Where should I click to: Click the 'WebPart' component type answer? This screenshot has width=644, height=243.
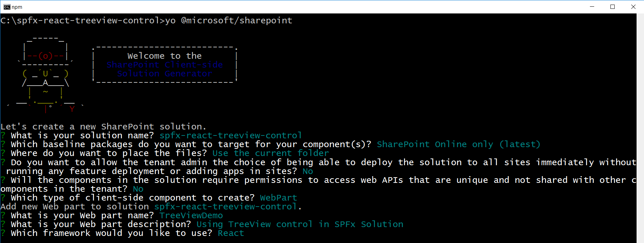click(x=279, y=198)
